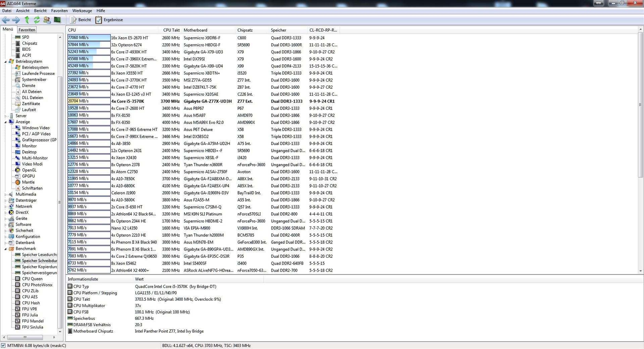
Task: Click the users icon in the toolbar
Action: (x=47, y=20)
